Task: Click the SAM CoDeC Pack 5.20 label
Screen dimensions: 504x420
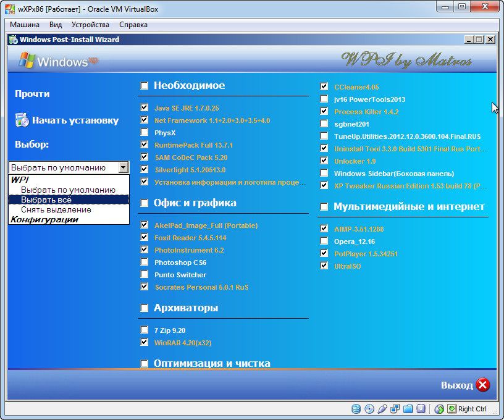Action: click(x=191, y=157)
